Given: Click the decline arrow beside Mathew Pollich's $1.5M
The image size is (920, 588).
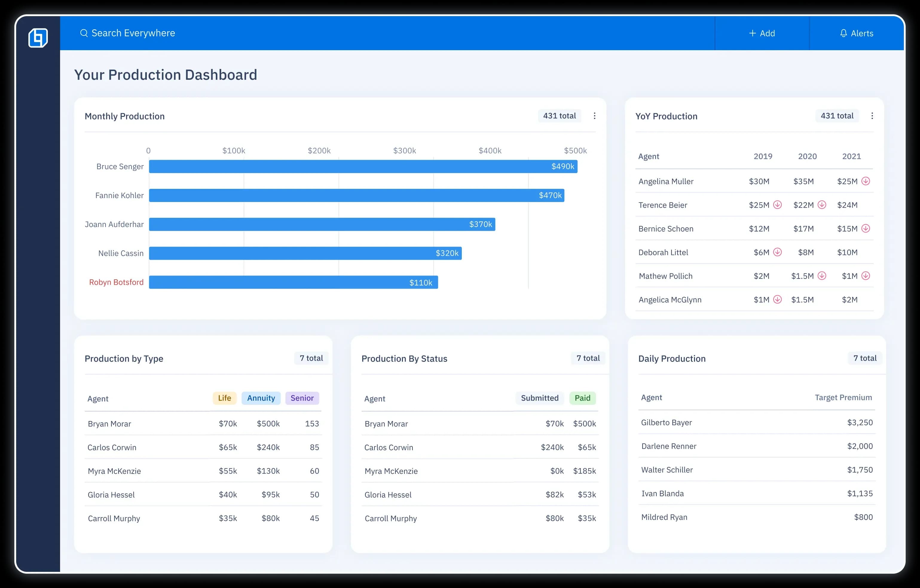Looking at the screenshot, I should pyautogui.click(x=822, y=276).
